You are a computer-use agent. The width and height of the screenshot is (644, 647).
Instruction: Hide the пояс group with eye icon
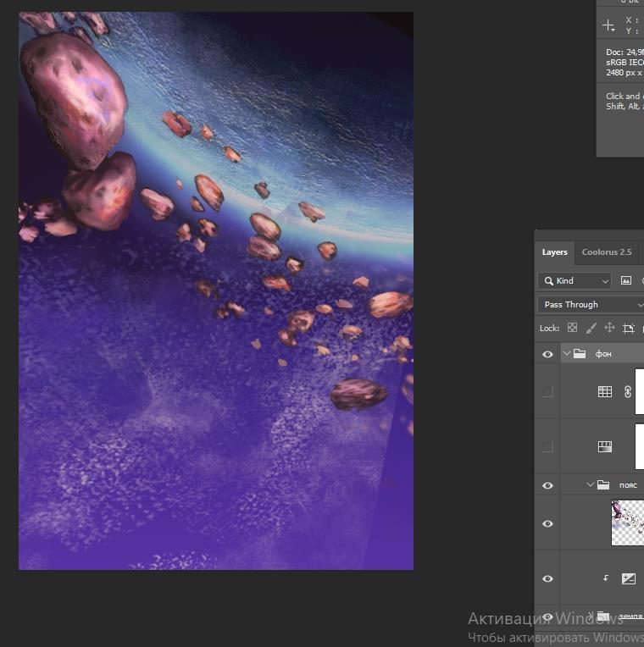547,485
